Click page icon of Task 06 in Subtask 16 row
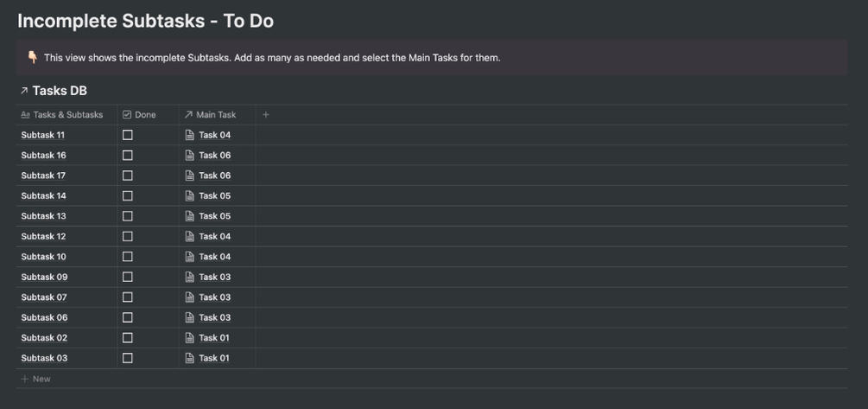868x409 pixels. click(x=190, y=156)
